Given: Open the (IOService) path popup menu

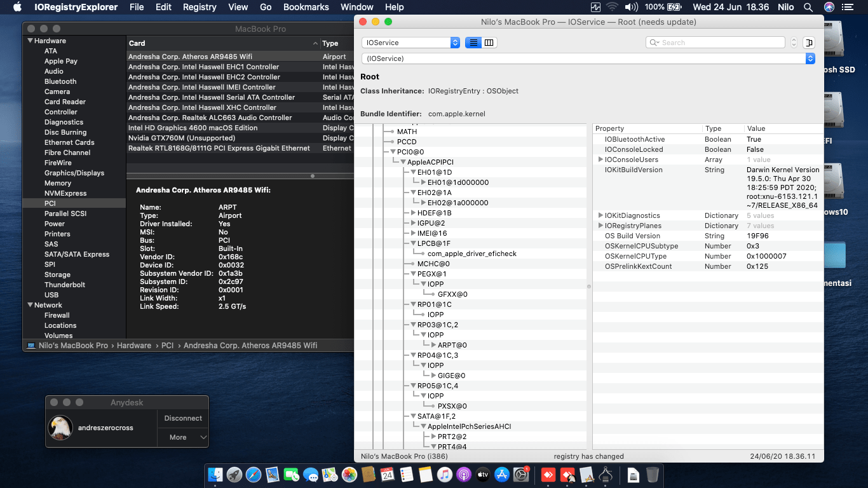Looking at the screenshot, I should (x=588, y=58).
